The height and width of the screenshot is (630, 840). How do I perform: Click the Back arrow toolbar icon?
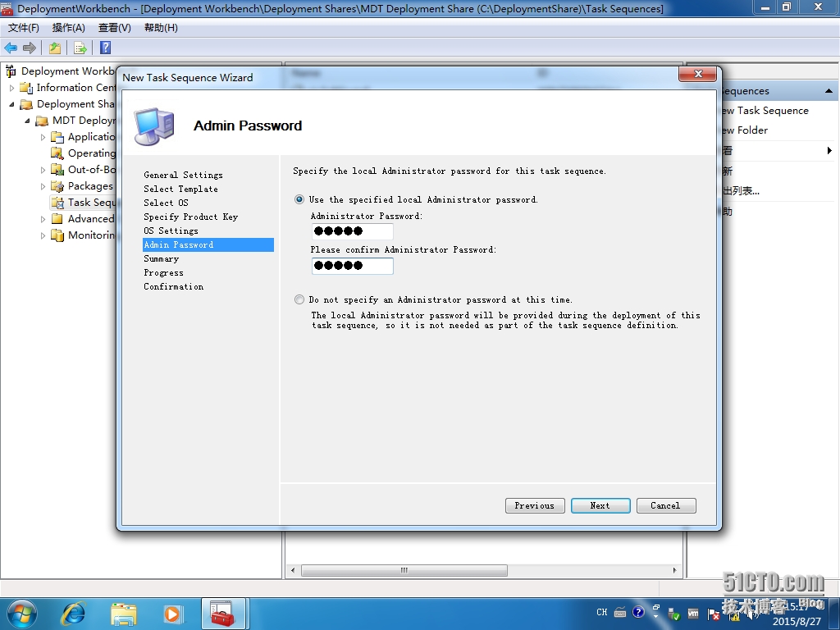tap(11, 48)
